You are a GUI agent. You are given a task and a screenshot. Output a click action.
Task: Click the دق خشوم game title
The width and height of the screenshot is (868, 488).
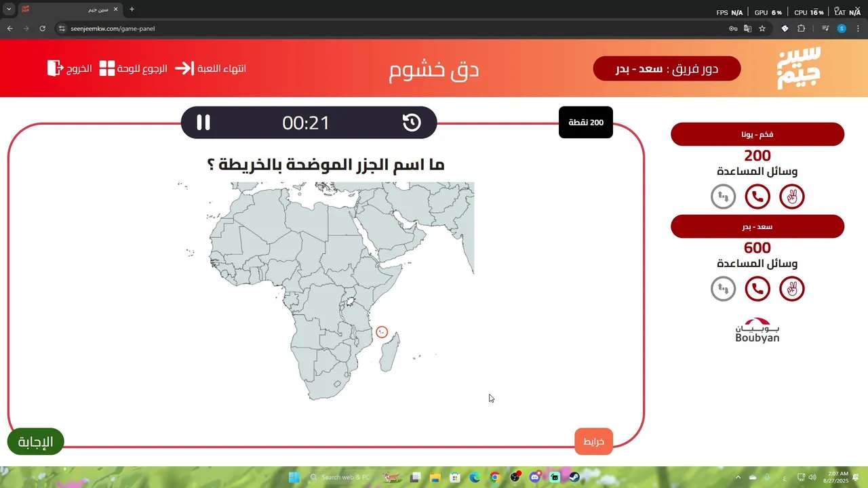[x=434, y=69]
